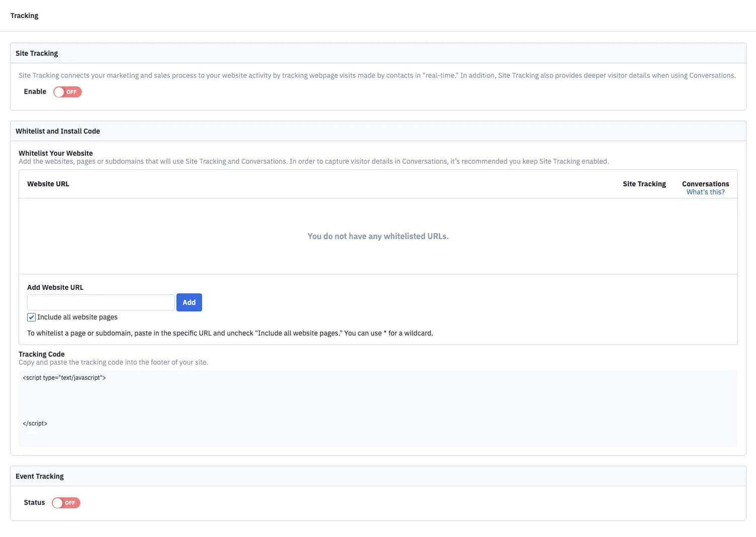
Task: Click the Whitelist and Install Code header
Action: (58, 131)
